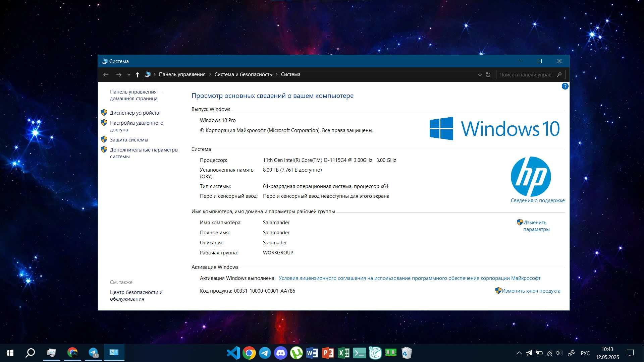644x362 pixels.
Task: Open the help question mark icon
Action: tap(565, 86)
